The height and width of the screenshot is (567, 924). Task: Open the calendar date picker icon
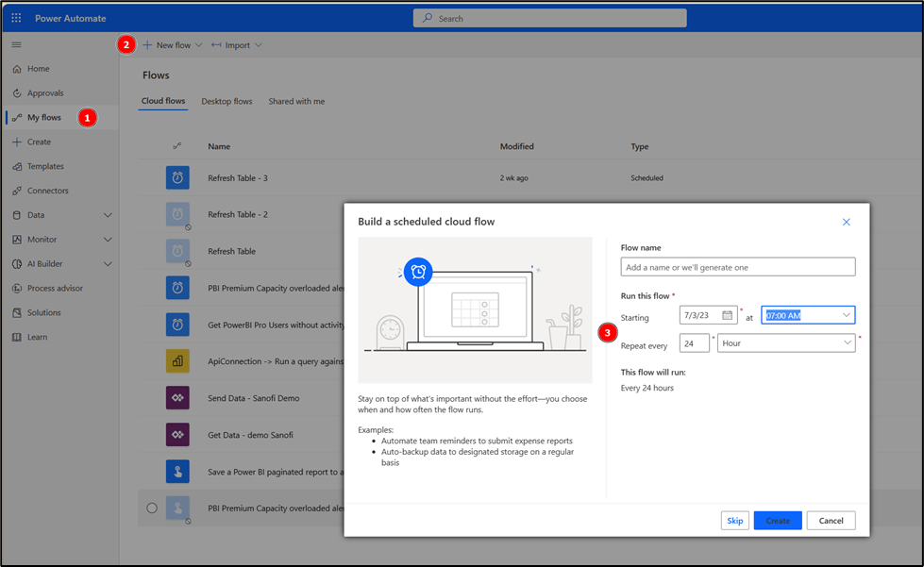(x=728, y=315)
